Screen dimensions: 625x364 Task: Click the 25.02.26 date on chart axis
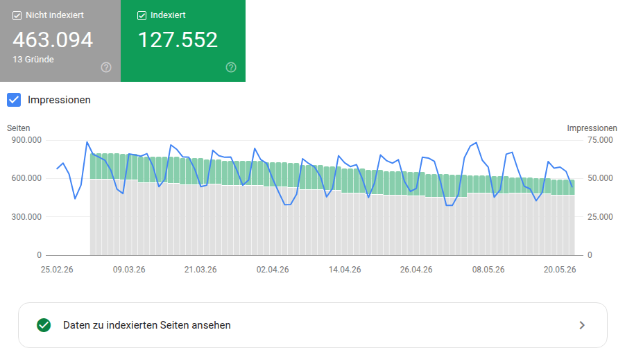tap(57, 270)
